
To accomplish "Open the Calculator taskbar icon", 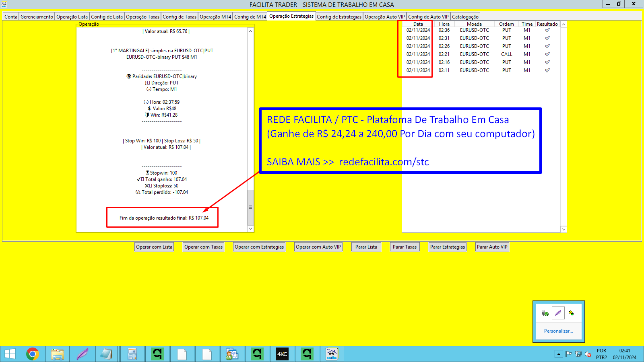I will click(132, 354).
